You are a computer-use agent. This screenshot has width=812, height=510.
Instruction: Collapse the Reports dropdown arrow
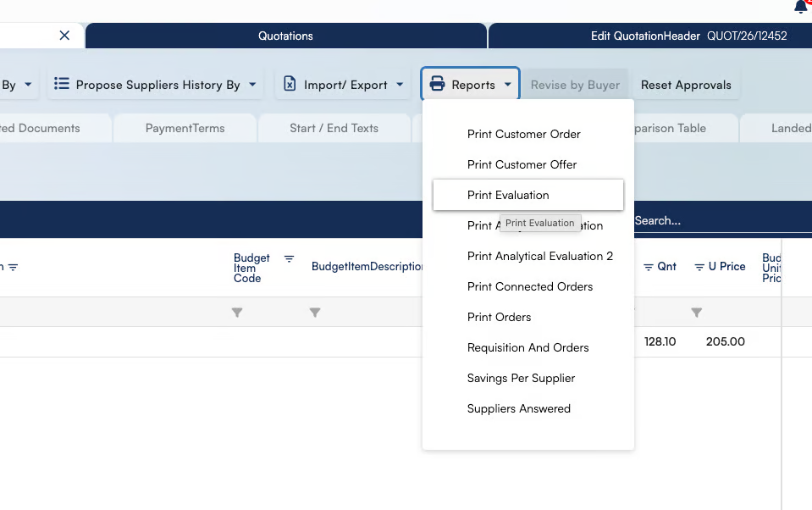click(507, 85)
